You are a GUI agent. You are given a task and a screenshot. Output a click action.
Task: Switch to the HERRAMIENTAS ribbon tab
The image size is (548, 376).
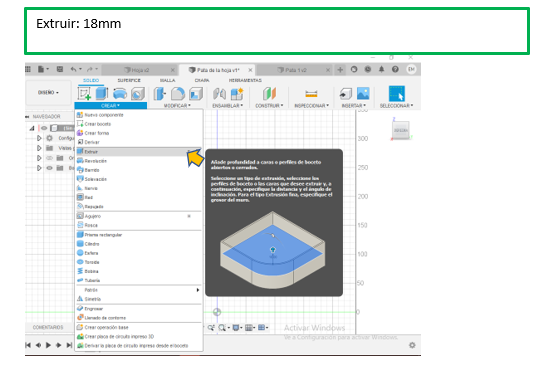coord(245,80)
